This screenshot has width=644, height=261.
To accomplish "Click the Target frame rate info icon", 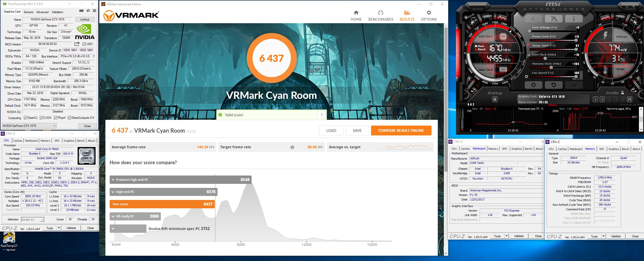I will tap(292, 147).
